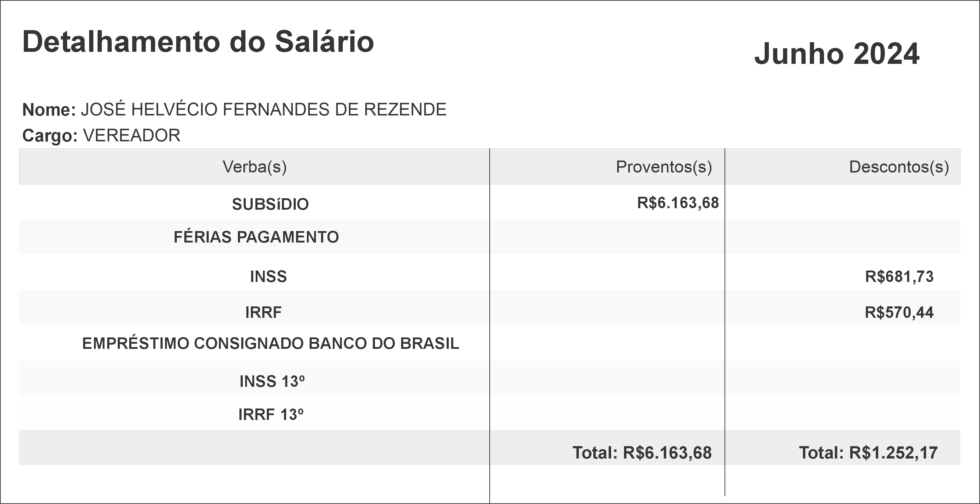
Task: Select the FÉRIAS PAGAMENTO row label
Action: click(256, 237)
